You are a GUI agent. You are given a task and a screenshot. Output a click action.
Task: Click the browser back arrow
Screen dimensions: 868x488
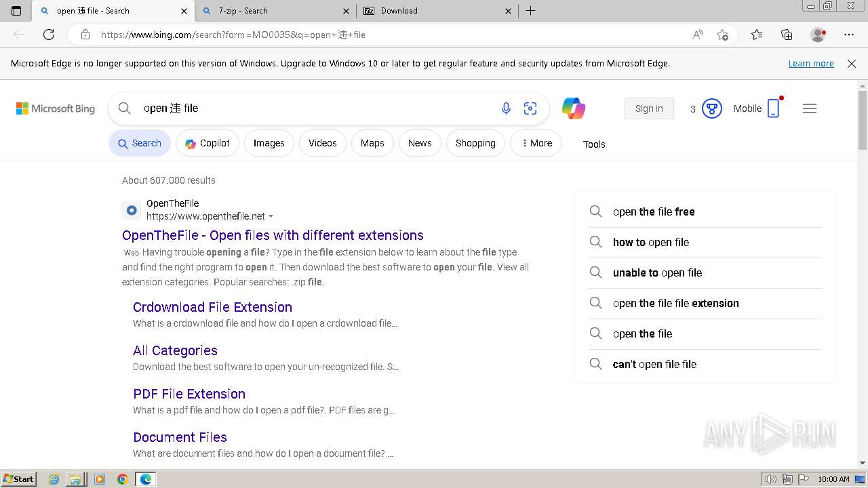pos(19,35)
